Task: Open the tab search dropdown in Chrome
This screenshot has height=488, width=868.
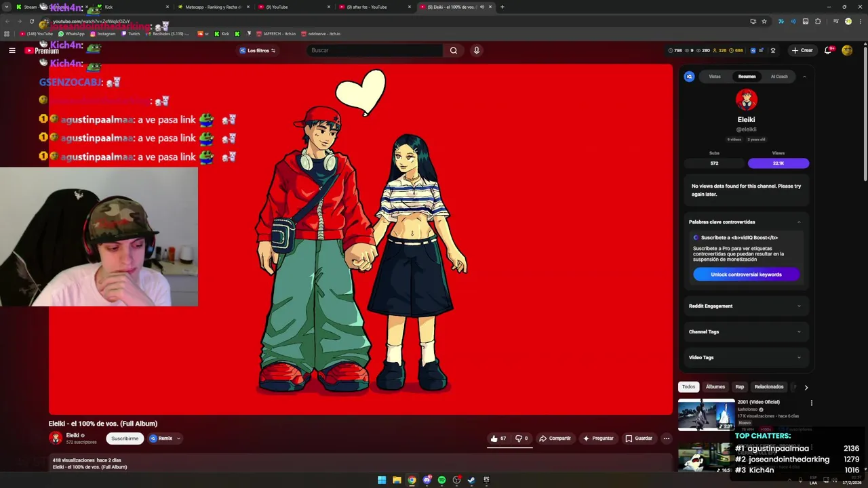Action: [x=6, y=7]
